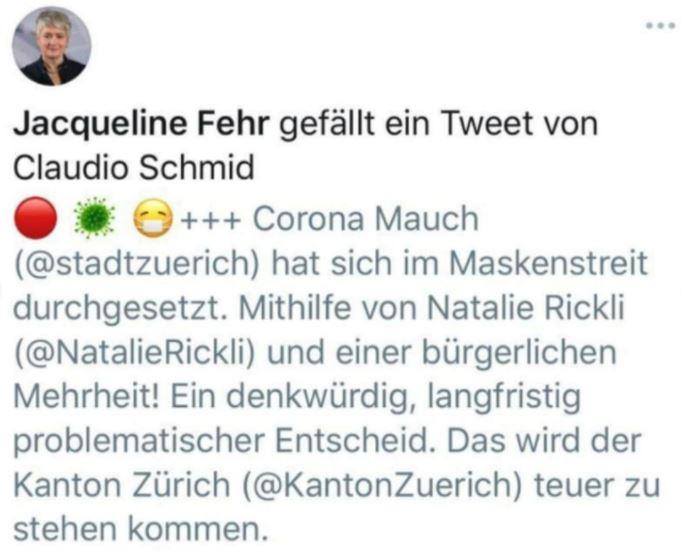The height and width of the screenshot is (551, 681).
Task: Click the '+++' symbols before Corona
Action: [210, 218]
